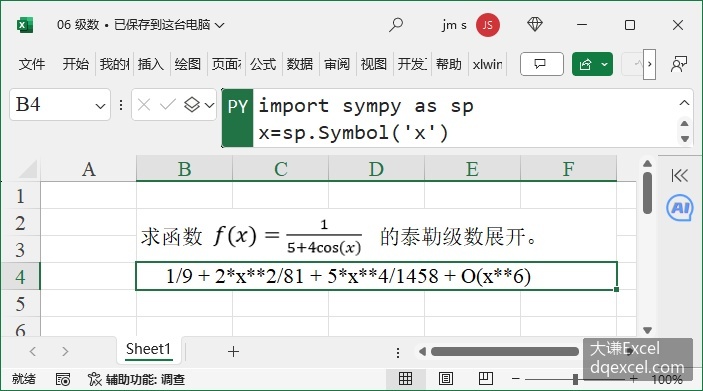
Task: Switch to Page Break Preview view
Action: click(486, 379)
